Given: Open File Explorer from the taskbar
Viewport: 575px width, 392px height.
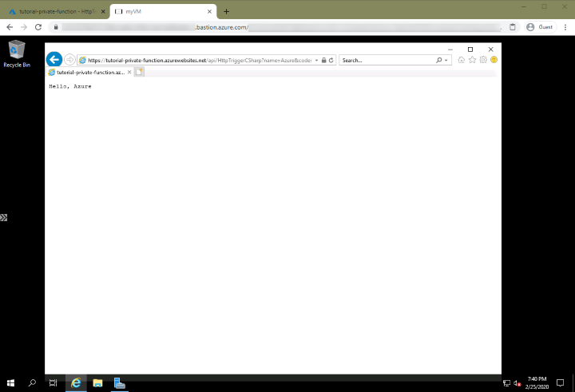Looking at the screenshot, I should pyautogui.click(x=97, y=383).
